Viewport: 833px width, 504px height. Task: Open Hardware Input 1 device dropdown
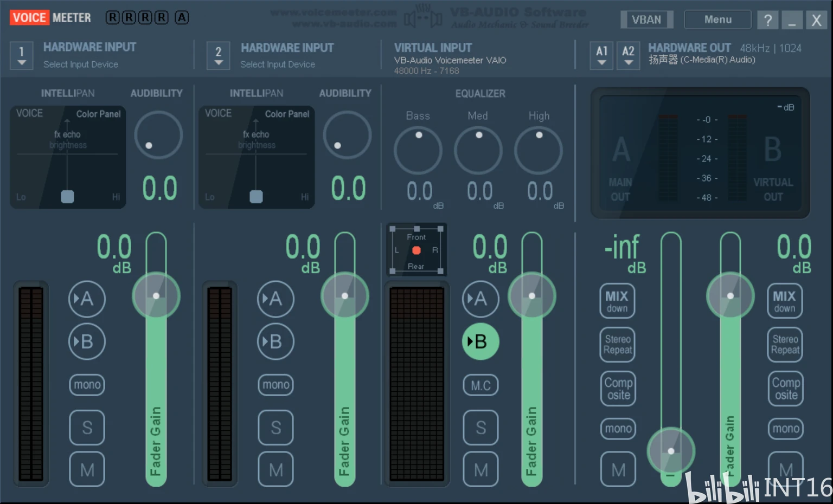click(x=22, y=55)
